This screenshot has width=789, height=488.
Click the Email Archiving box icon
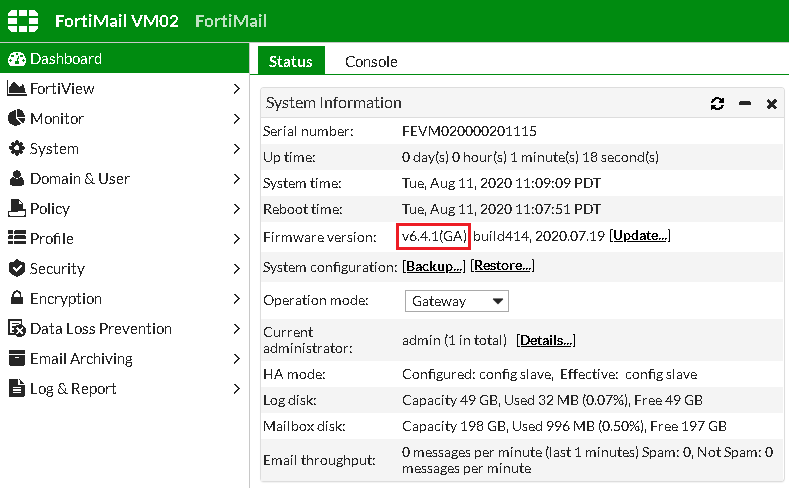click(x=17, y=358)
